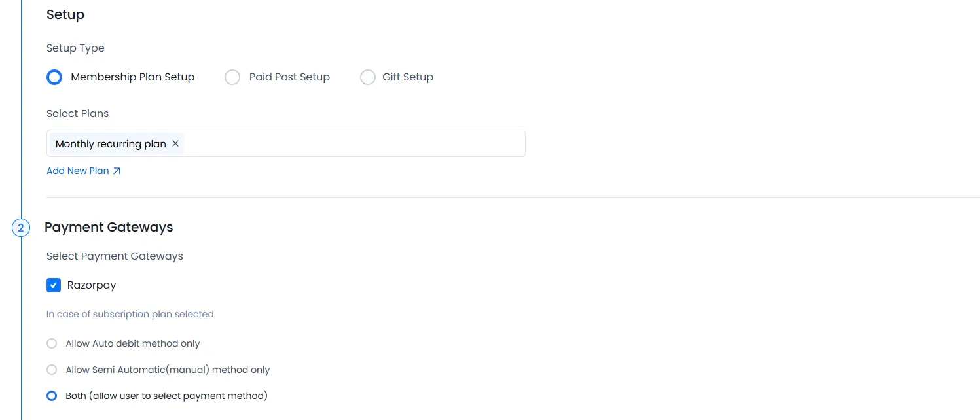Select Allow Semi Automatic(manual) method only
The image size is (980, 420).
[x=52, y=369]
